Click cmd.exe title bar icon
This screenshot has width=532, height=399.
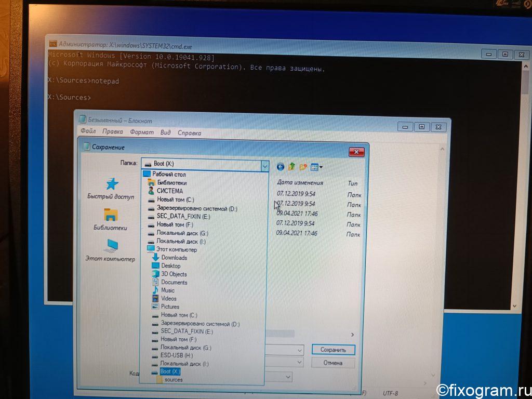click(x=52, y=44)
